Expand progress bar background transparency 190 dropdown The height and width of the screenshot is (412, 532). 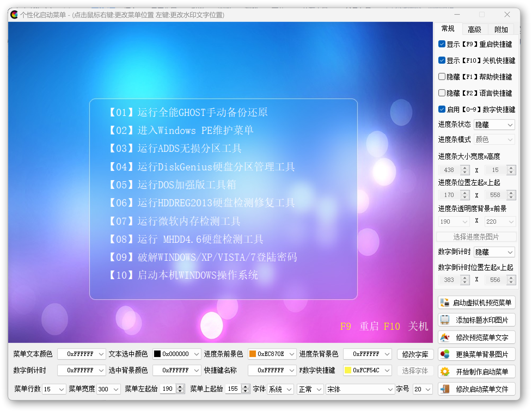click(x=454, y=222)
